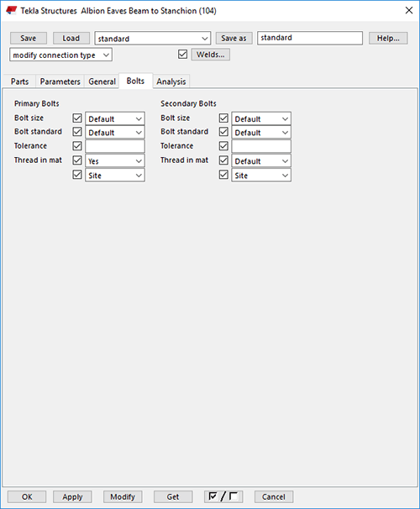Select the Bolts tab
This screenshot has width=420, height=509.
point(135,81)
